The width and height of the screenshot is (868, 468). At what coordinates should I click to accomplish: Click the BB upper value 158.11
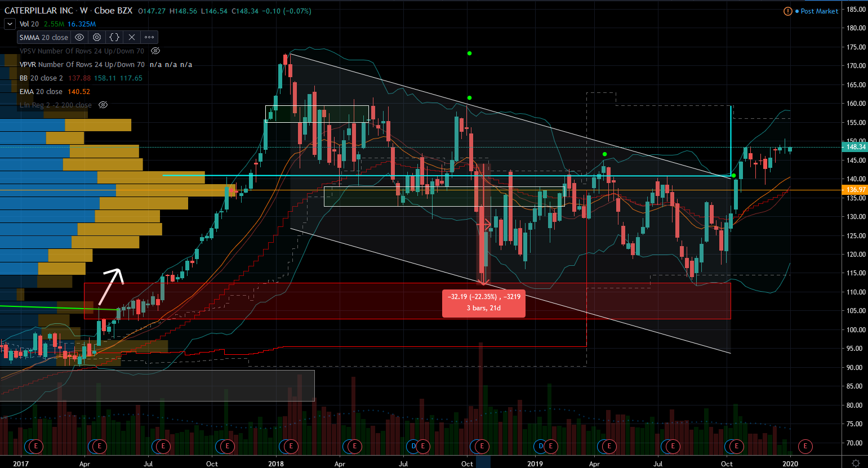coord(105,78)
